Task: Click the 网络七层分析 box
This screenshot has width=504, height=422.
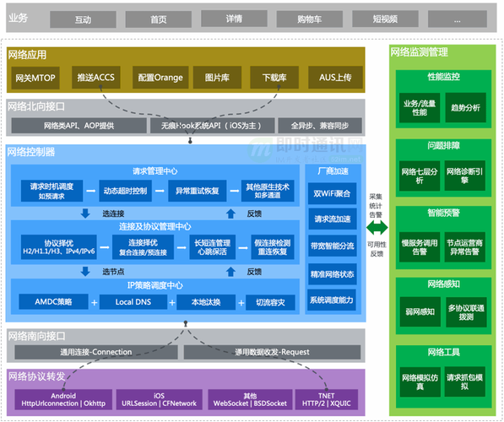Action: [420, 176]
